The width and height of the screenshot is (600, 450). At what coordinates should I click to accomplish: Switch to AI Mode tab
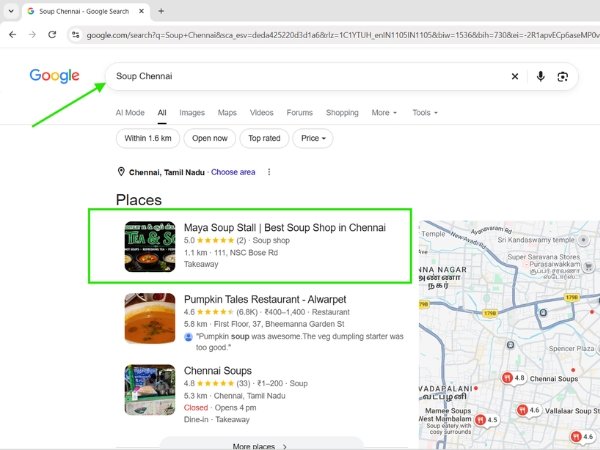[x=130, y=113]
